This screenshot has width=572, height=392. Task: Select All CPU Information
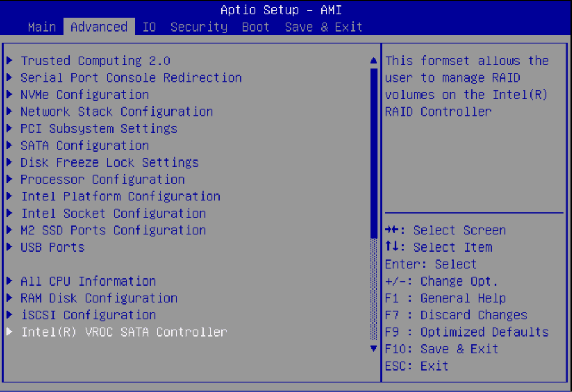tap(88, 281)
